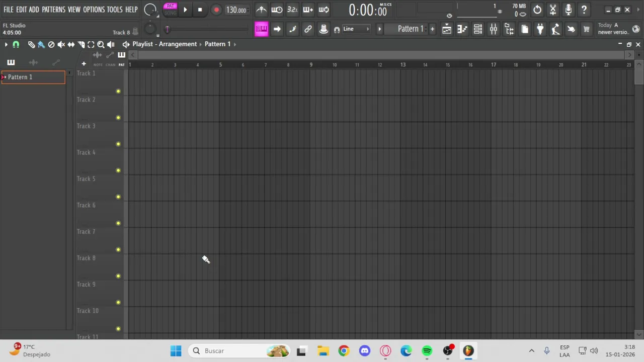Open the project picker copy icon
The width and height of the screenshot is (644, 362).
point(524,29)
